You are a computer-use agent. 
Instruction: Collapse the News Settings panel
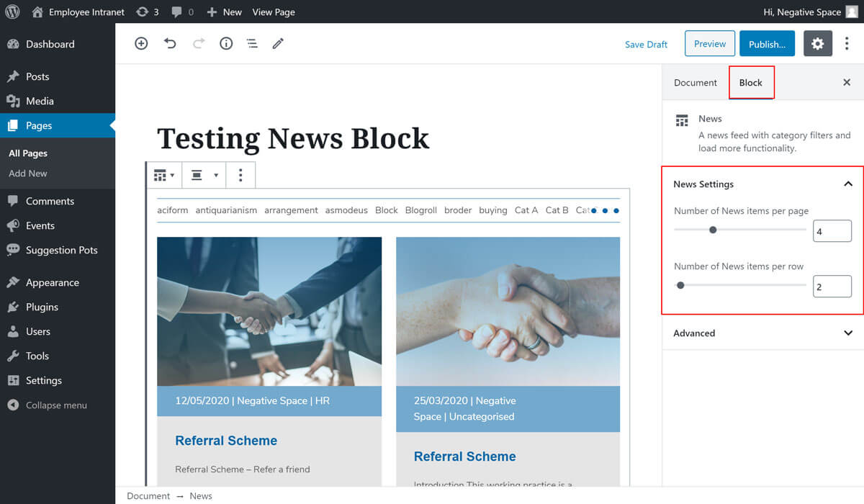tap(847, 184)
